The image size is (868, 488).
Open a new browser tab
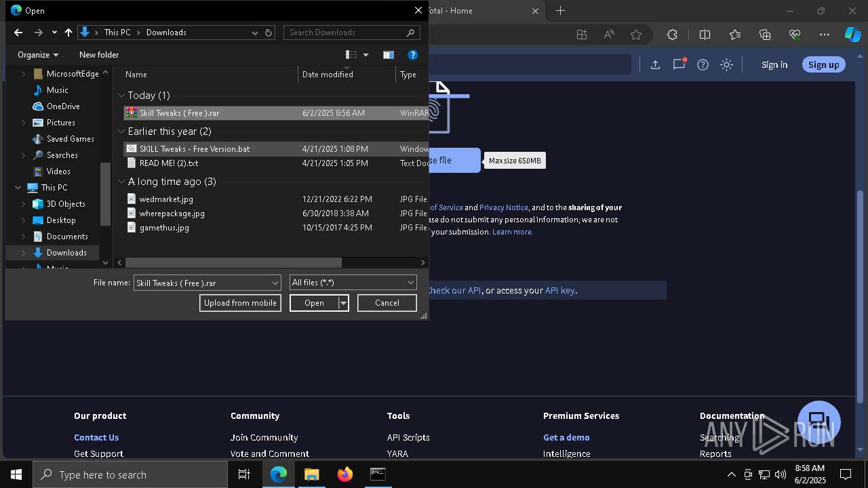(x=560, y=11)
